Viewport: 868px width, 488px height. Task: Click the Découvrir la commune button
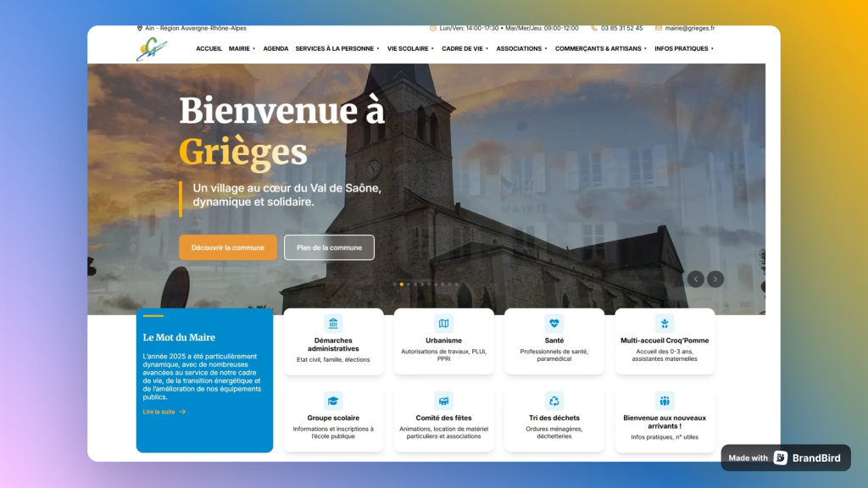tap(227, 247)
